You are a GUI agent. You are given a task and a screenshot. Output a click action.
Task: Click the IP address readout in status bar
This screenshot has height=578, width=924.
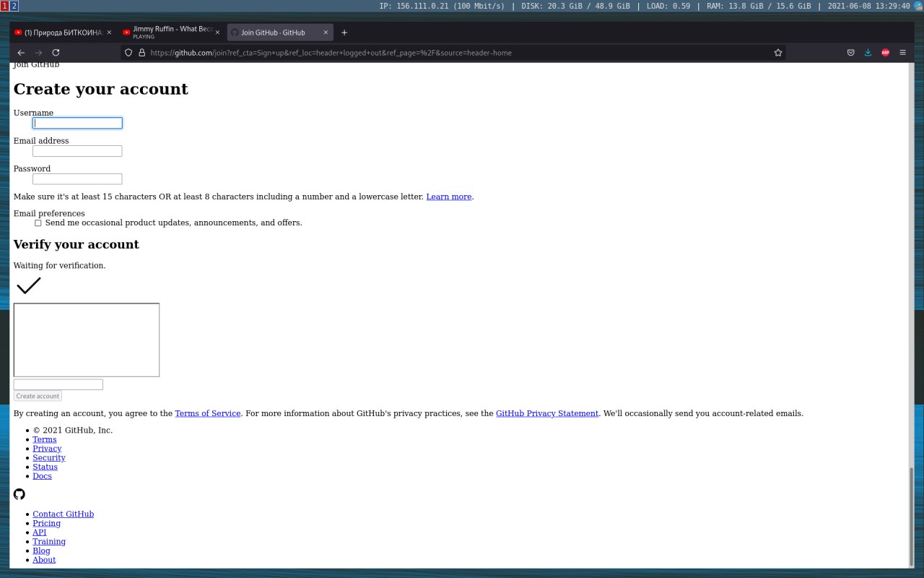[442, 6]
